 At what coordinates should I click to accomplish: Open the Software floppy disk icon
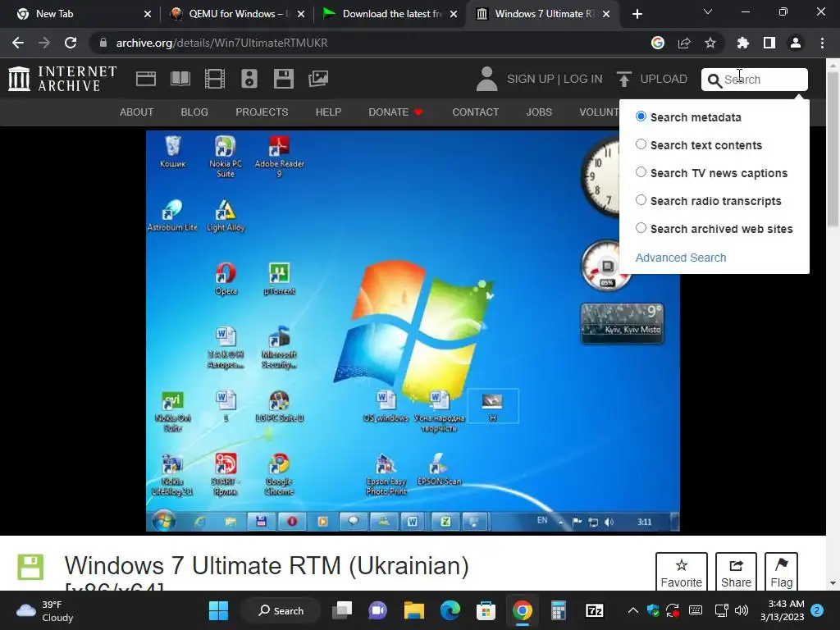(283, 79)
